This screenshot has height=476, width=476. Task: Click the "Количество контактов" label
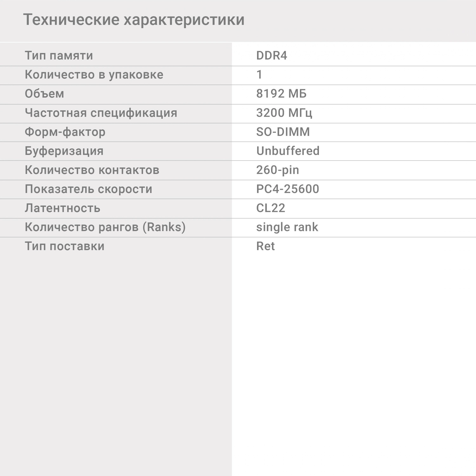click(92, 170)
